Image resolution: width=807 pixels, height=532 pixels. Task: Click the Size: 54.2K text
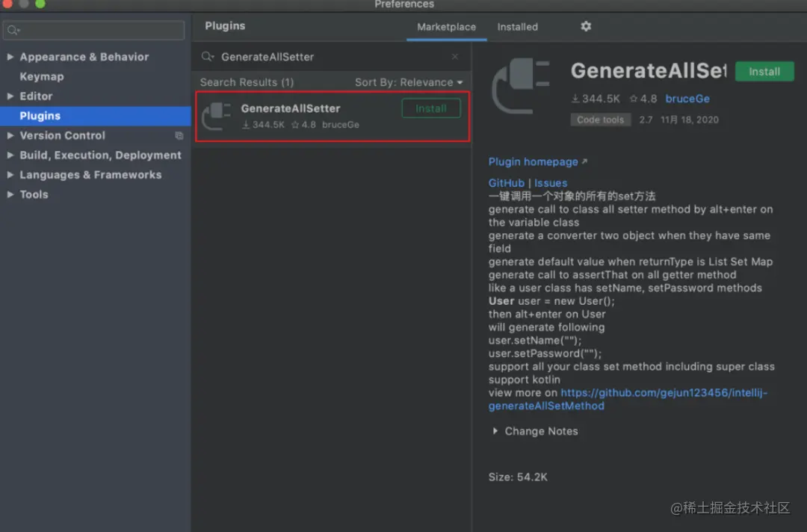coord(517,477)
